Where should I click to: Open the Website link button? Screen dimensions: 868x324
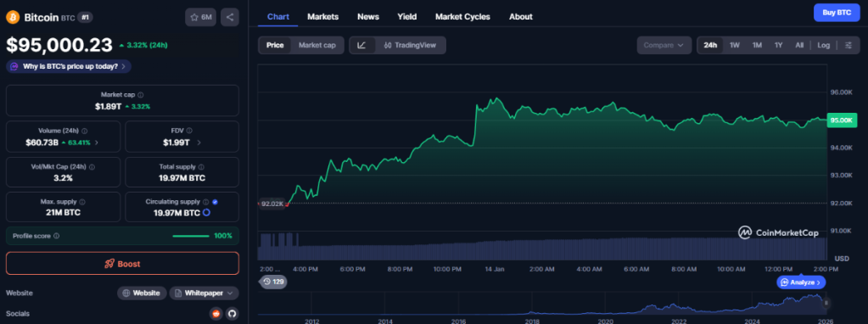(x=142, y=293)
